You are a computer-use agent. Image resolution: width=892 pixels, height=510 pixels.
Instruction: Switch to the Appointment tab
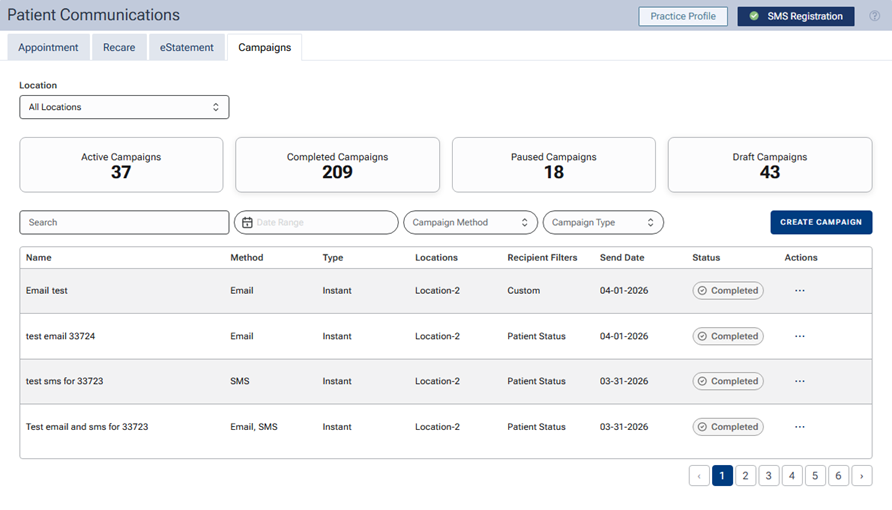click(48, 48)
